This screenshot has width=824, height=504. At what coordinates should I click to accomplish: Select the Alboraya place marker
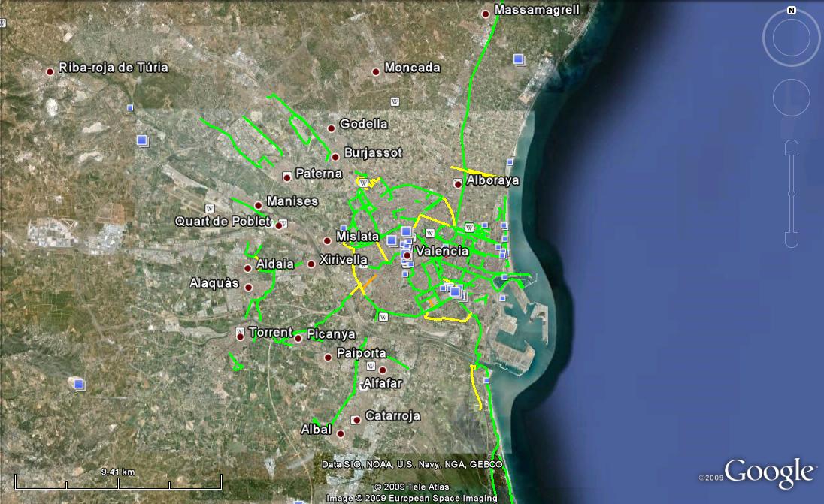point(458,183)
